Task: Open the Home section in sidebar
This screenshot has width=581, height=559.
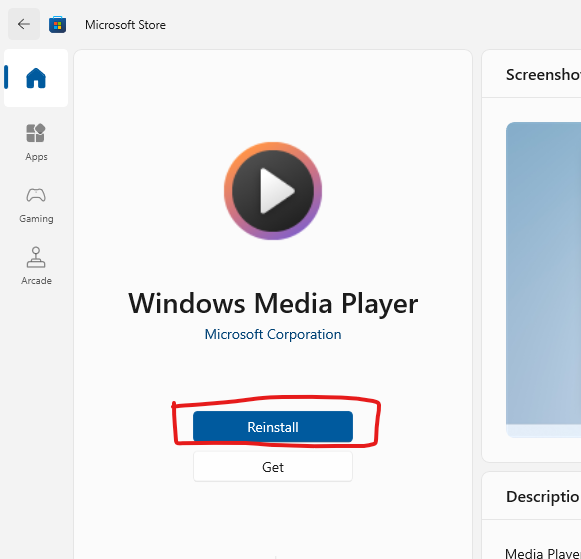Action: [36, 78]
